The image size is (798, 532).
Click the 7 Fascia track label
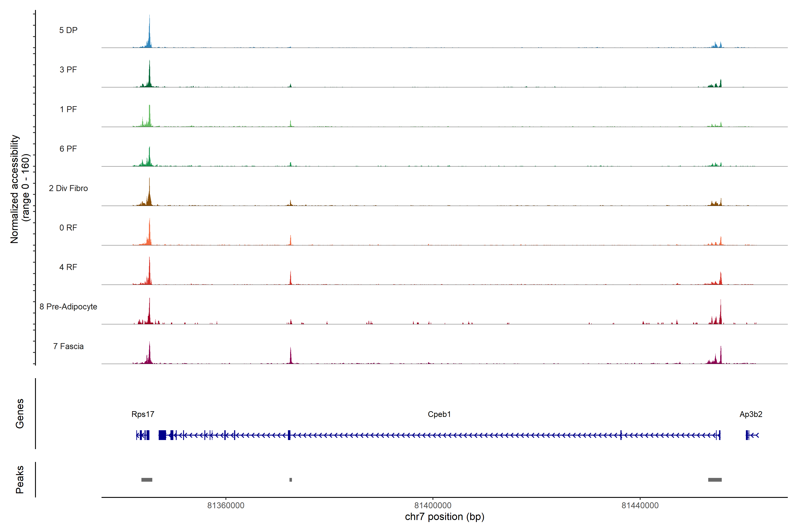[68, 346]
